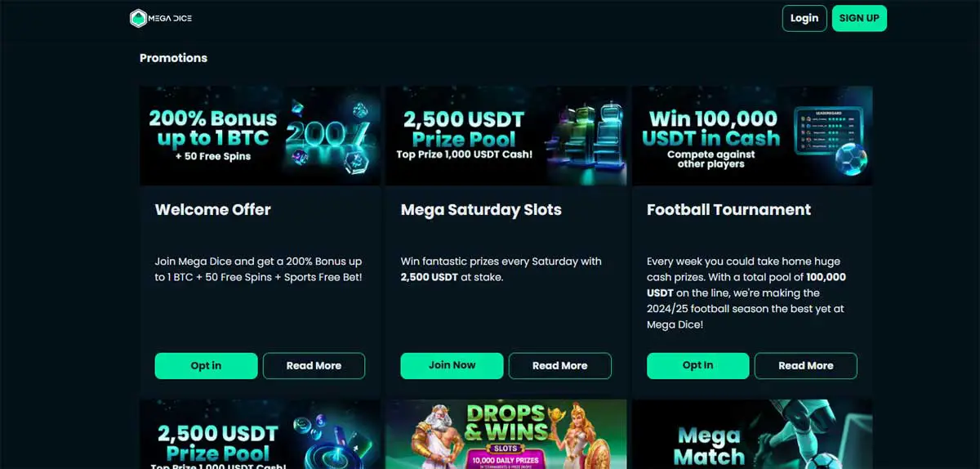Click the Mega Dice hexagon logo icon
Image resolution: width=980 pixels, height=469 pixels.
pos(138,18)
